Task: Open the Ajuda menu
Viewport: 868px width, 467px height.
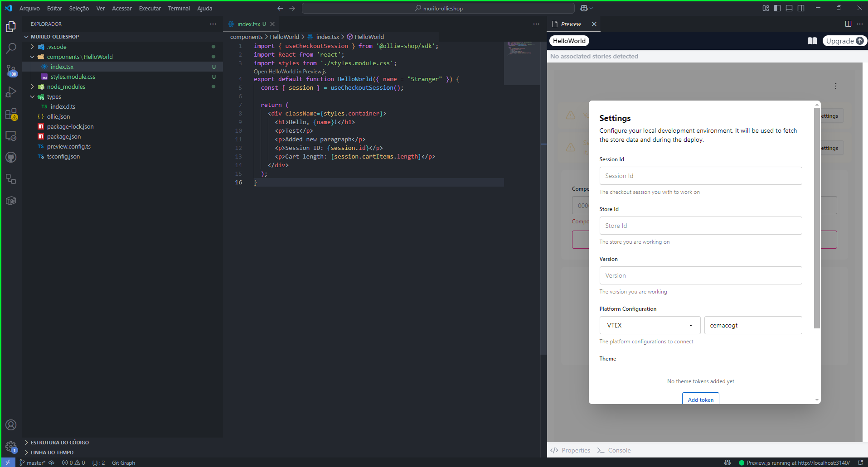Action: click(204, 8)
